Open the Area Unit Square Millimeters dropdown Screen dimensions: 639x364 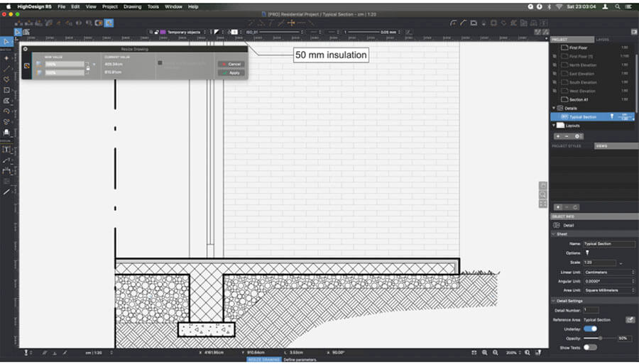click(x=608, y=290)
